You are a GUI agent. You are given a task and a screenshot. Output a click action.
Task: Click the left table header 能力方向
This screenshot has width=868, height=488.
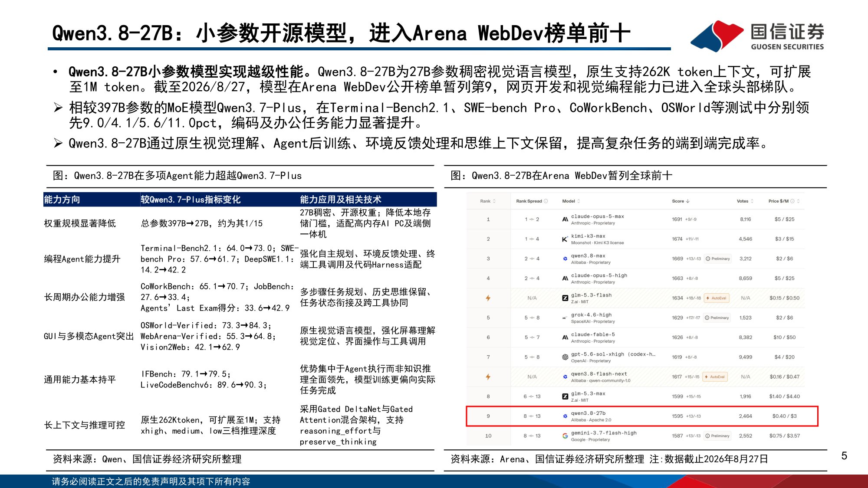coord(62,200)
